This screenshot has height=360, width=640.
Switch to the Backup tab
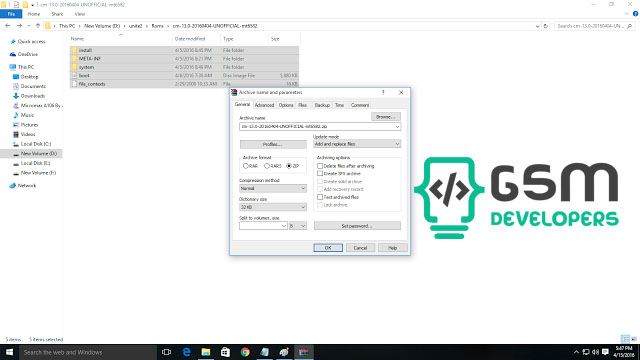(322, 105)
